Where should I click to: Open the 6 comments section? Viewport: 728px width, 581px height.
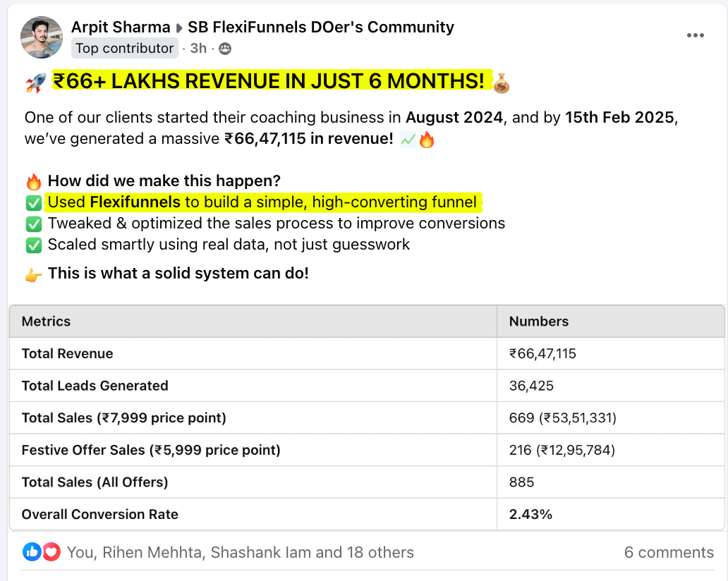669,552
